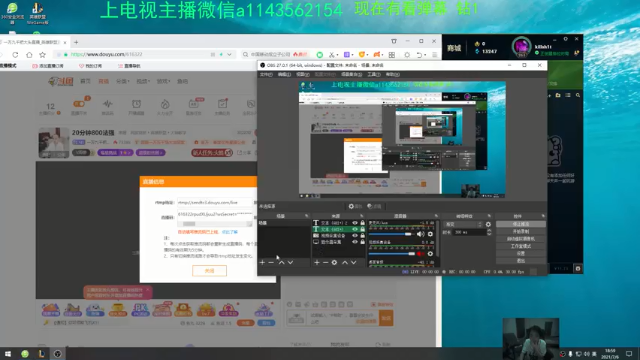The height and width of the screenshot is (360, 640).
Task: Unlock the first text source lock icon
Action: [x=362, y=223]
